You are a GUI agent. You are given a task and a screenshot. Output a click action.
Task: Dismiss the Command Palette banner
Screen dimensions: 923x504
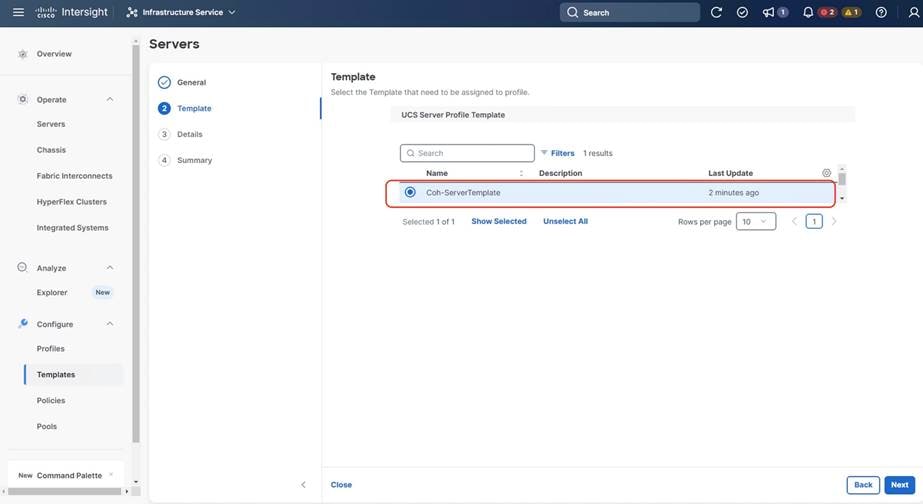(111, 475)
